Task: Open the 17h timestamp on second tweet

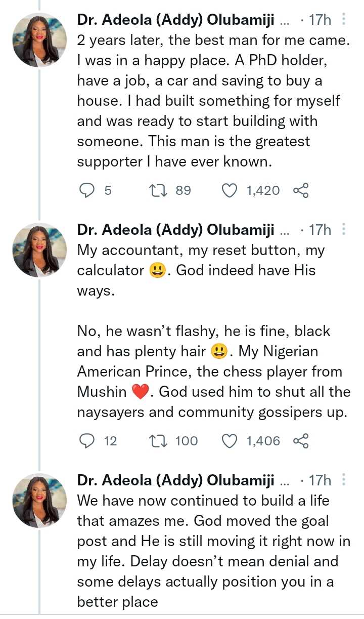Action: click(320, 230)
